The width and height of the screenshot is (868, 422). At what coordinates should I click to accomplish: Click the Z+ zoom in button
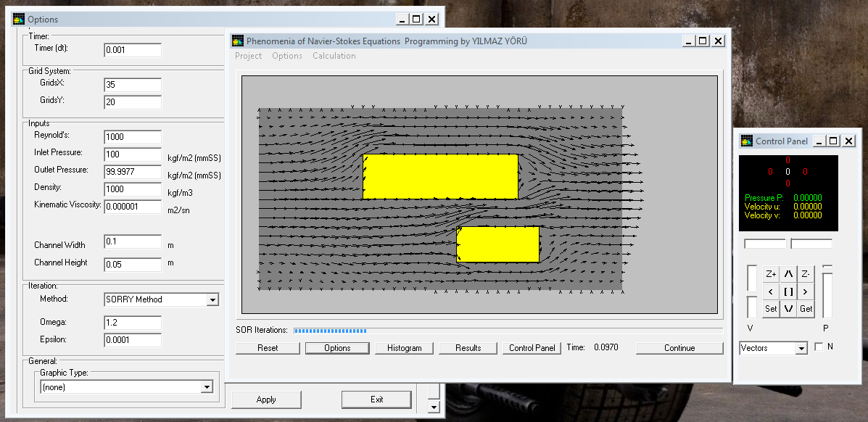click(x=771, y=274)
